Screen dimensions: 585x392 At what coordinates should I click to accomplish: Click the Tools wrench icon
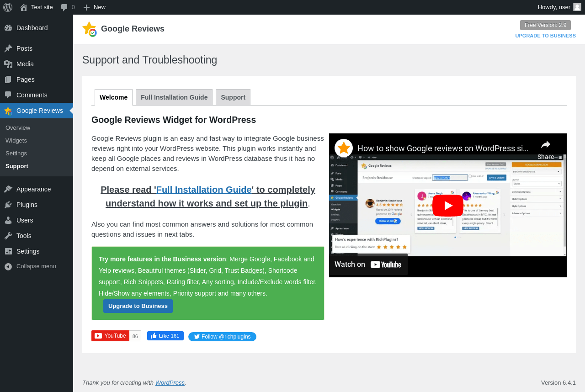pyautogui.click(x=8, y=236)
